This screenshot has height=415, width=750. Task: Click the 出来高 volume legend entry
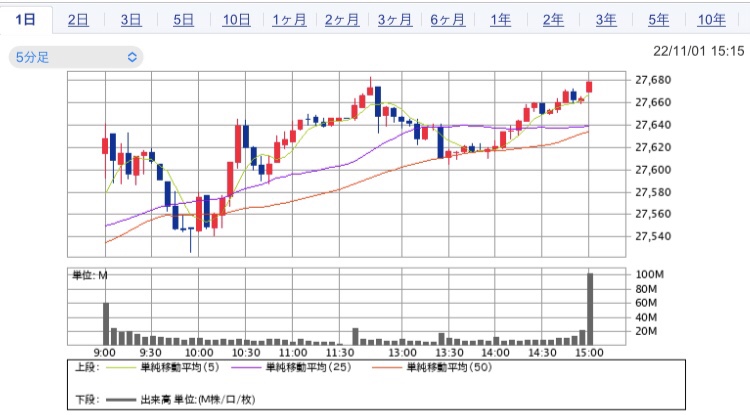pyautogui.click(x=198, y=399)
